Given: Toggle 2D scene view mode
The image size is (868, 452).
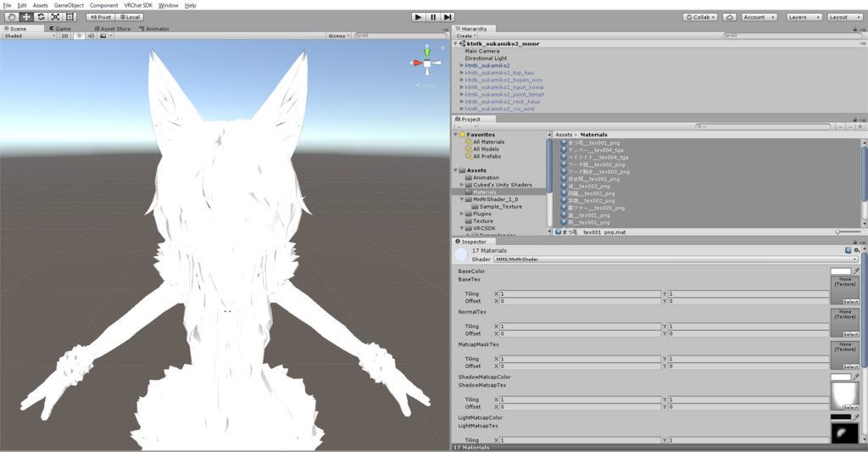Looking at the screenshot, I should [x=64, y=36].
